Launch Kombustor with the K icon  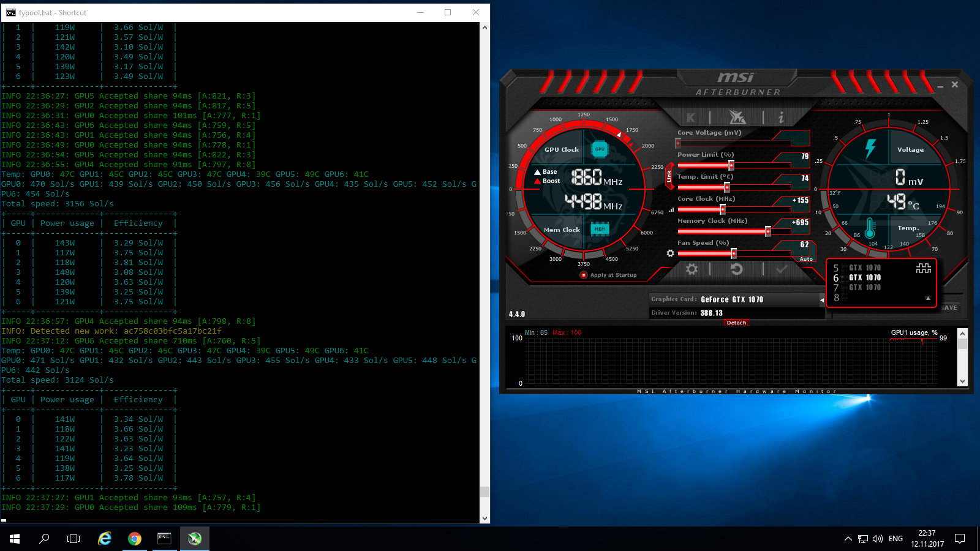click(691, 118)
